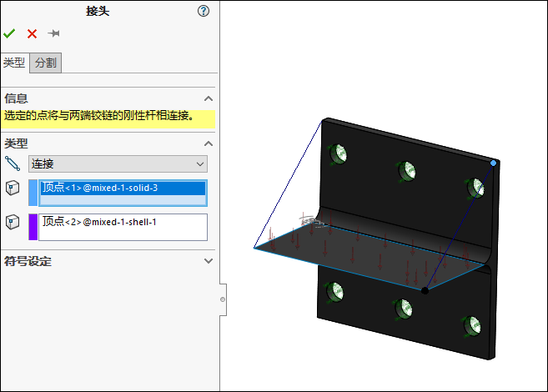Collapse the 类型 section

pyautogui.click(x=209, y=143)
